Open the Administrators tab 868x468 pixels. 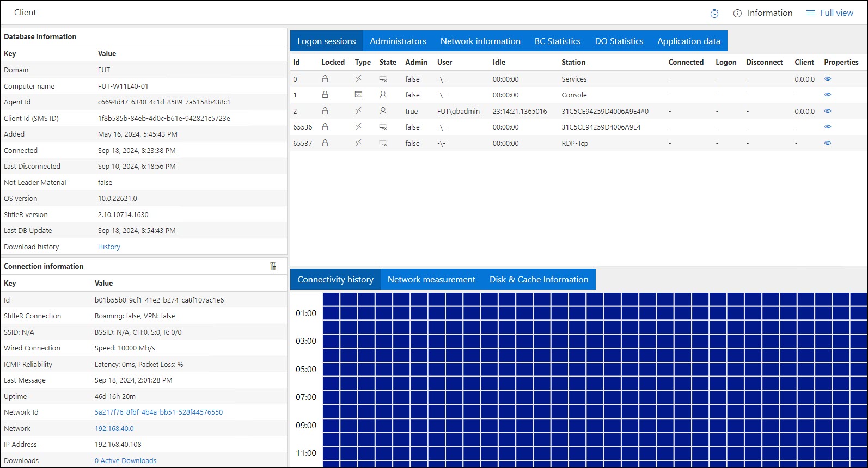point(398,41)
